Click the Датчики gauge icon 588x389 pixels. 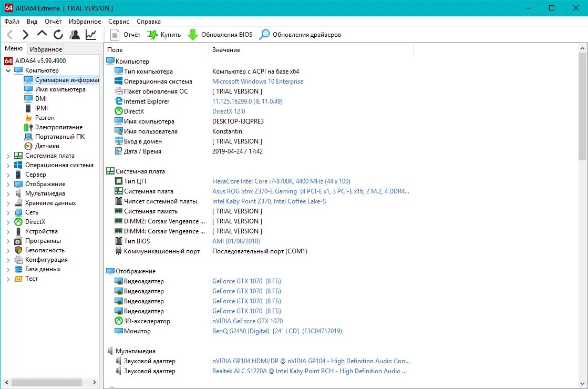[28, 146]
